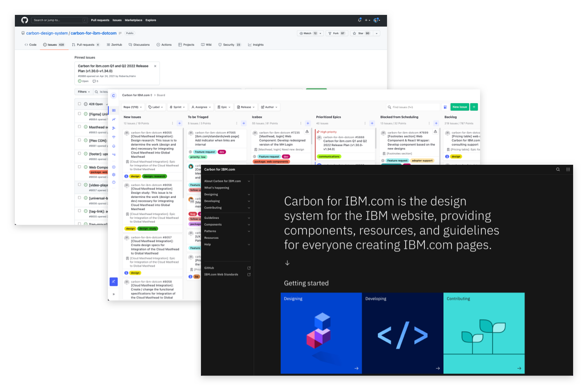Open the Insights repository tab
This screenshot has width=588, height=391.
point(256,45)
